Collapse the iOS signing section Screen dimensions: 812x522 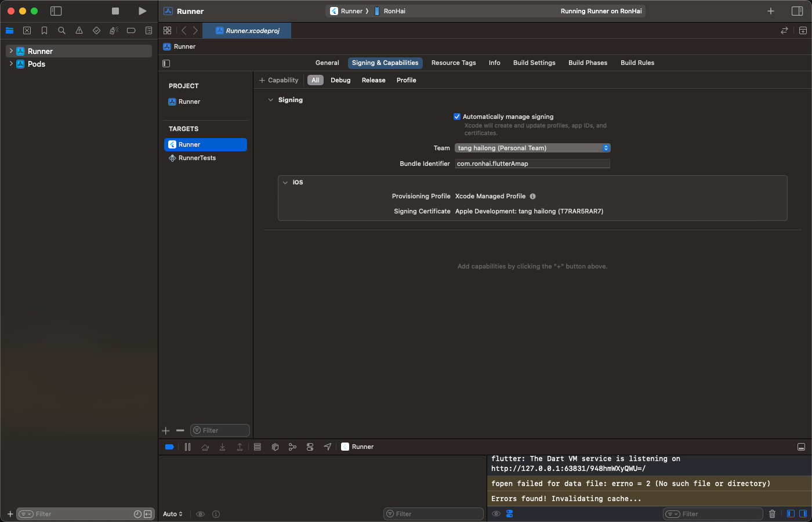point(285,182)
